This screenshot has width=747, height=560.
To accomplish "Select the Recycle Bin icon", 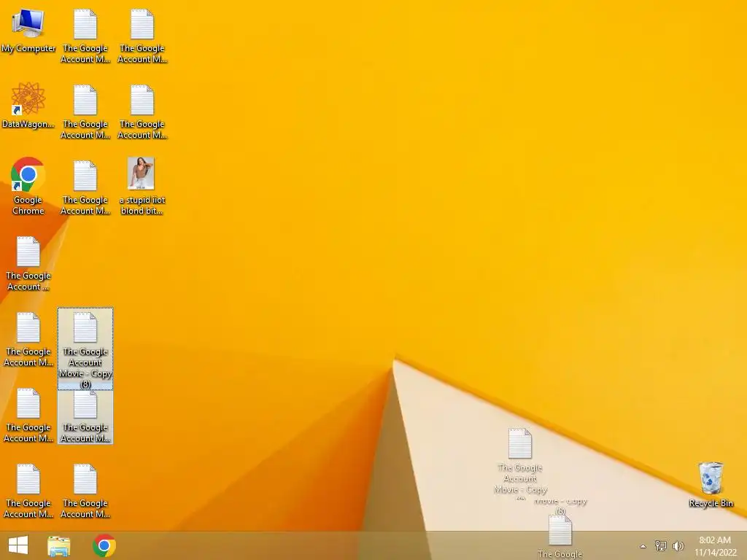I will tap(711, 484).
